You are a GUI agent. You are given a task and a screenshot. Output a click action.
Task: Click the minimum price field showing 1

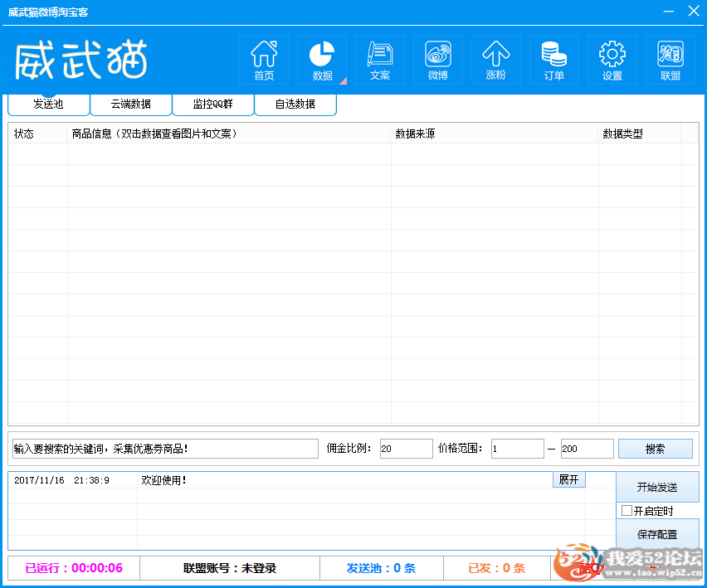[518, 449]
